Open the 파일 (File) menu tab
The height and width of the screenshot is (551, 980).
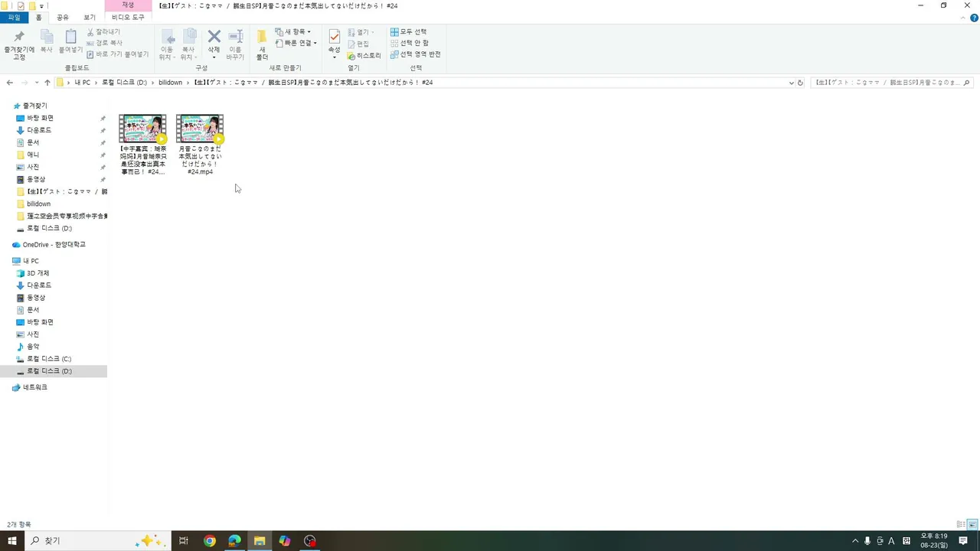tap(15, 17)
